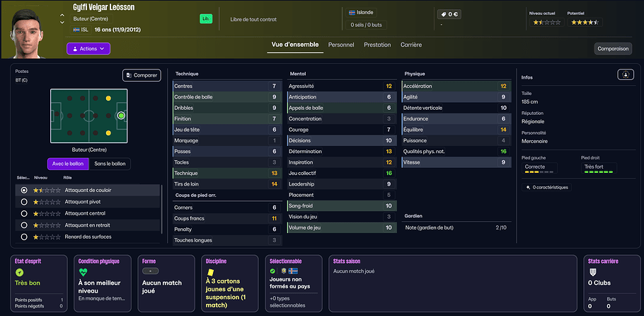Switch to Sans le ballon view
The width and height of the screenshot is (644, 316).
pyautogui.click(x=110, y=164)
